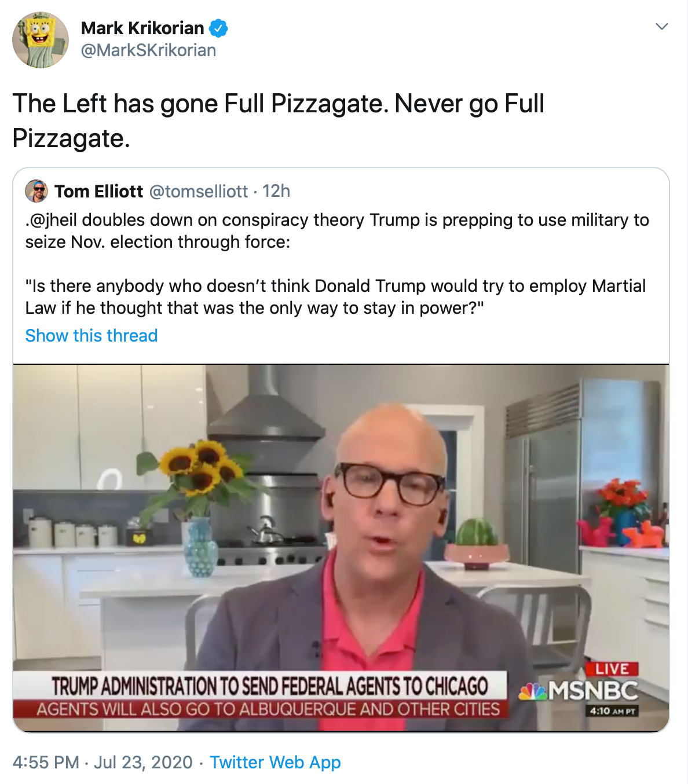Screen dimensions: 688x784
Task: Click the main tweet text about Pizzagate
Action: pos(279,120)
